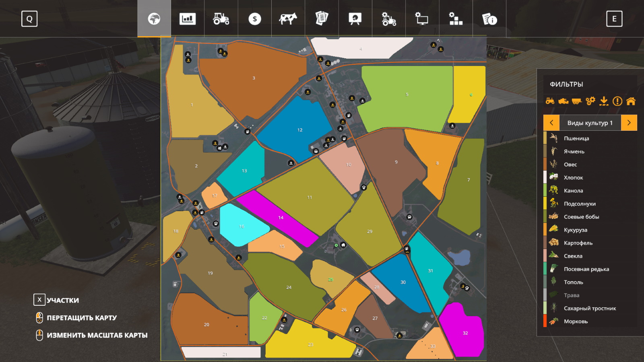Open the prices chart page icon
The image size is (644, 362).
[188, 19]
